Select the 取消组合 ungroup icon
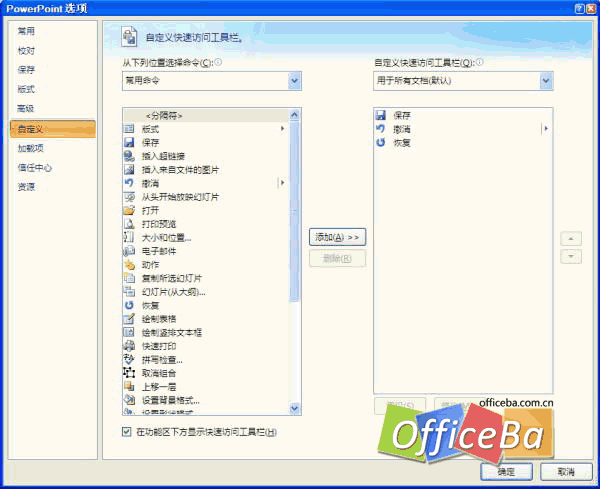 (129, 373)
